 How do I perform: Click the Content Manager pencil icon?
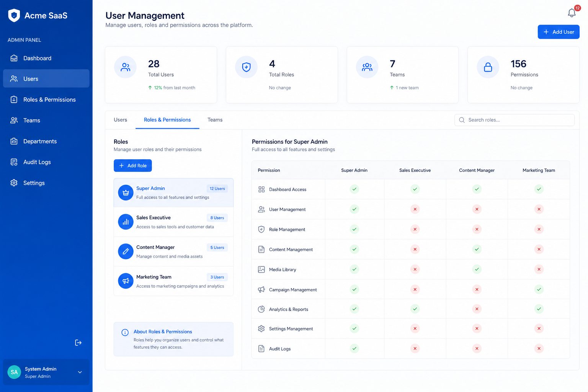pos(126,252)
